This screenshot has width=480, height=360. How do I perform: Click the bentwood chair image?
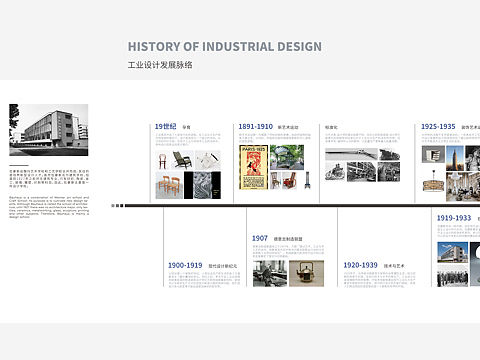pyautogui.click(x=163, y=160)
